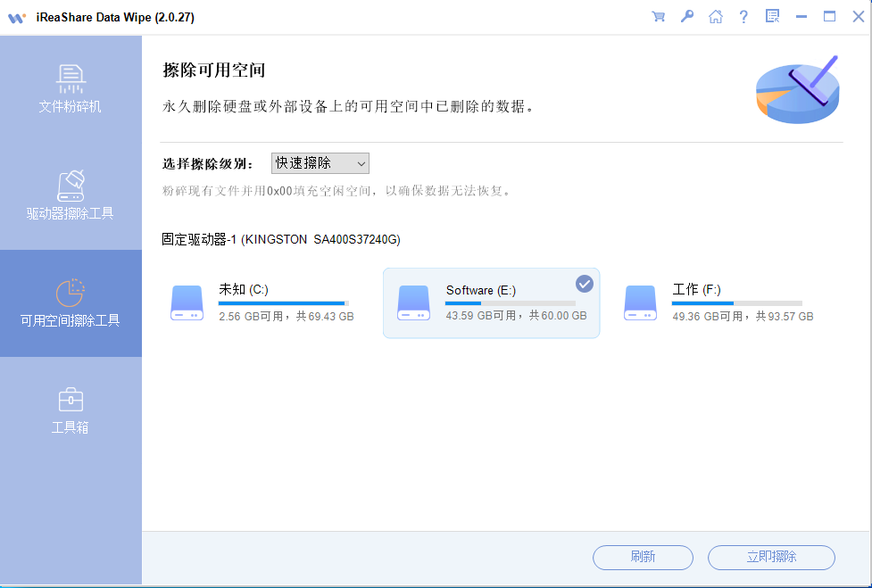Click the drive wiper icon
Screen dimensions: 872x588
click(71, 186)
